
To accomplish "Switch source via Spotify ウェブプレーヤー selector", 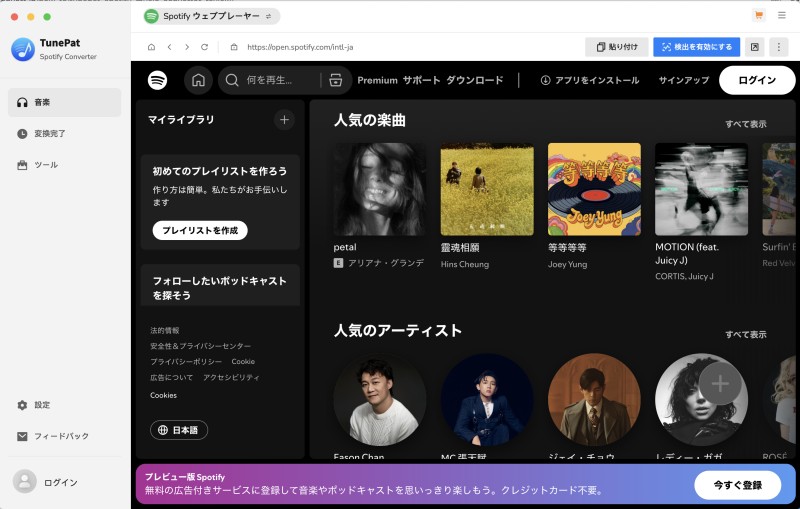I will [x=212, y=16].
